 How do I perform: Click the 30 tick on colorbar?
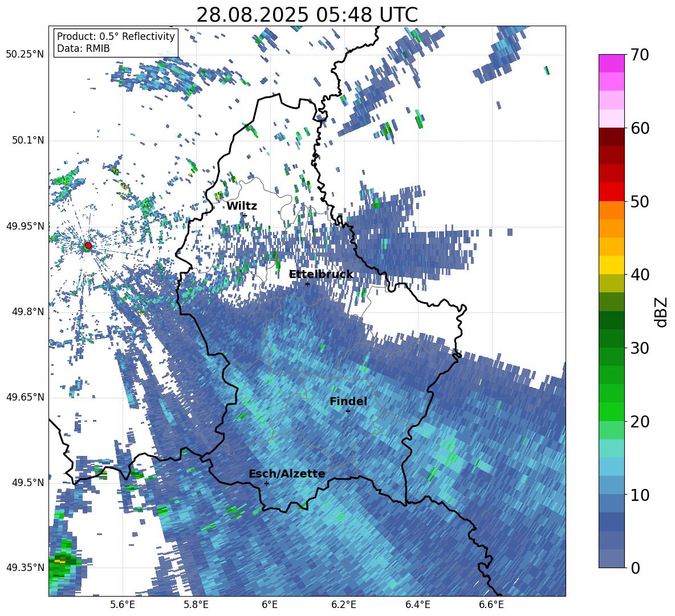(x=640, y=348)
